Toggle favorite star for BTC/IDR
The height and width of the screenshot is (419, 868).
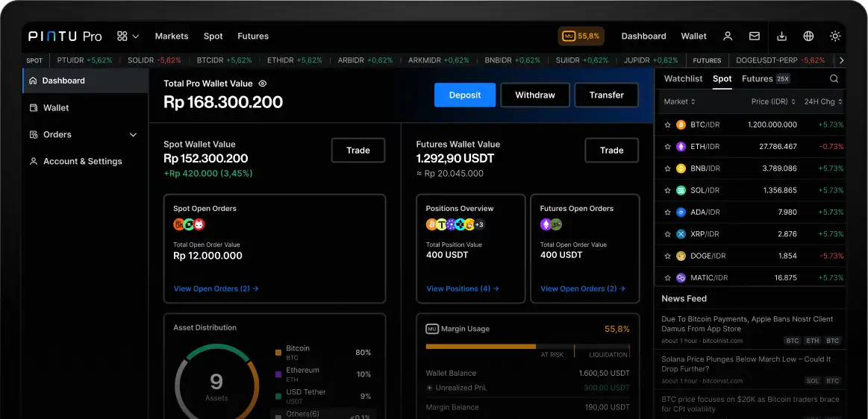[668, 125]
